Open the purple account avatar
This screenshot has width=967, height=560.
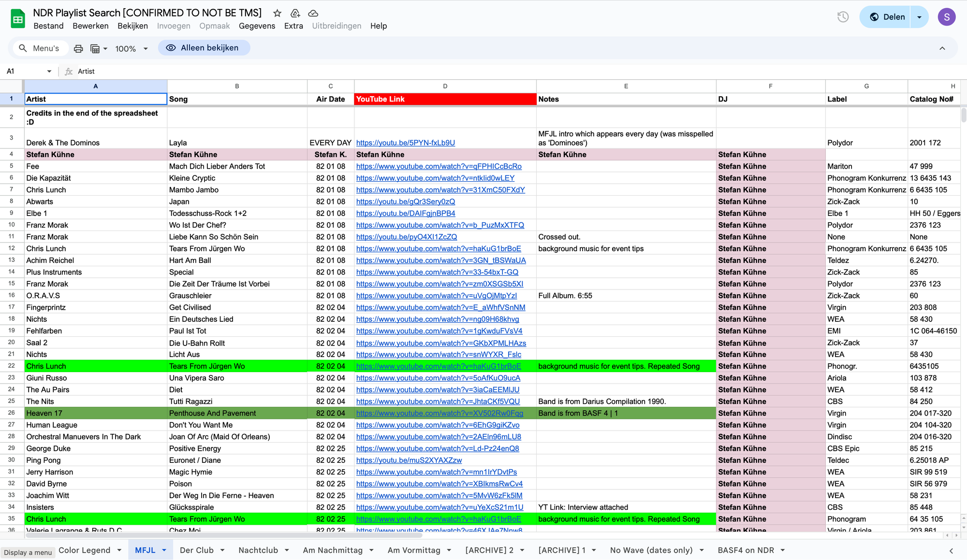pos(946,17)
